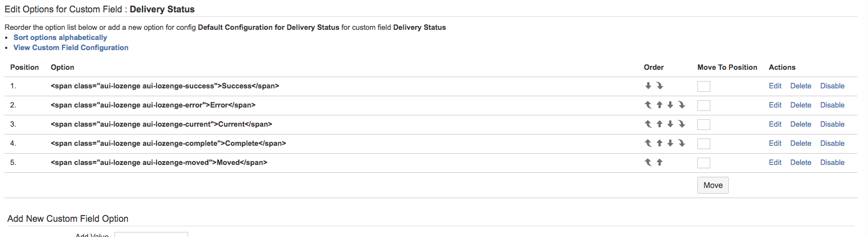
Task: Move the Current option to last position
Action: click(x=682, y=124)
